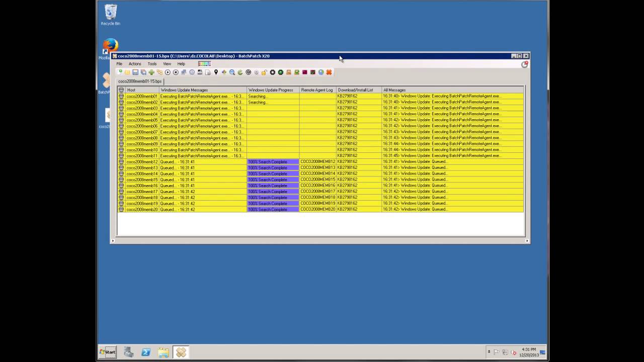Click the grid corner select-all icon
The width and height of the screenshot is (644, 362).
tap(121, 90)
